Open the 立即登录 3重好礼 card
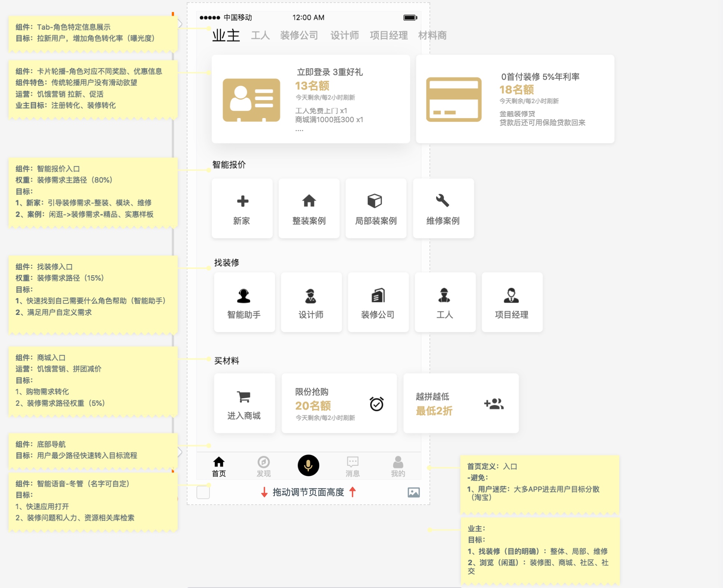 (x=311, y=99)
